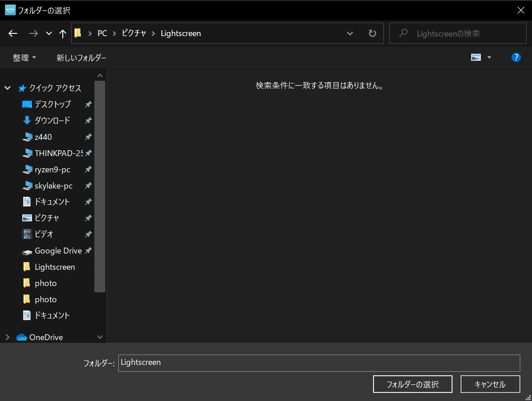Screen dimensions: 532x401
Task: Open ピクチャ in quick access
Action: point(47,217)
